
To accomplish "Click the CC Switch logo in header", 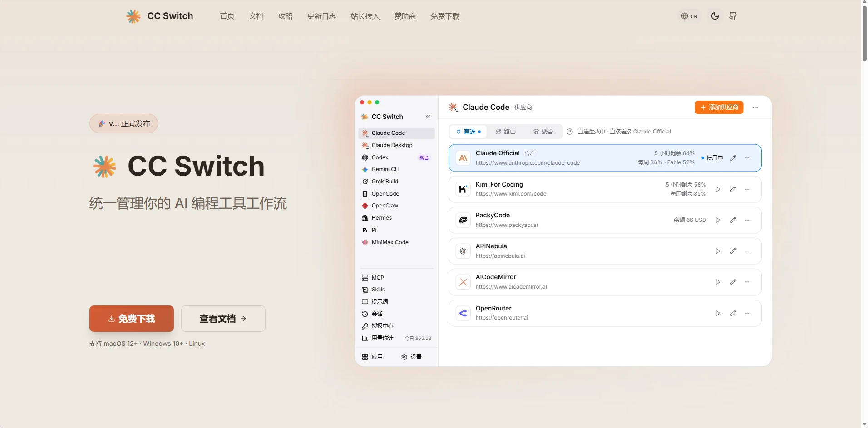I will [159, 16].
